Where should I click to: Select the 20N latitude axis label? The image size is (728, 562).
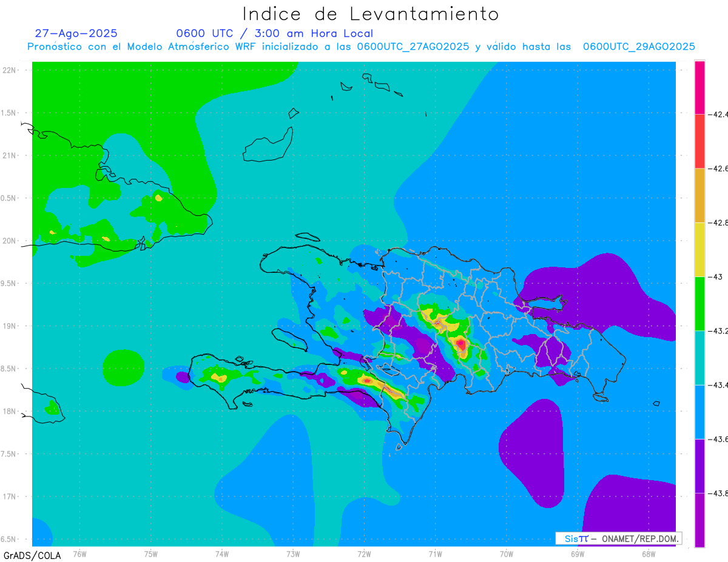point(10,241)
